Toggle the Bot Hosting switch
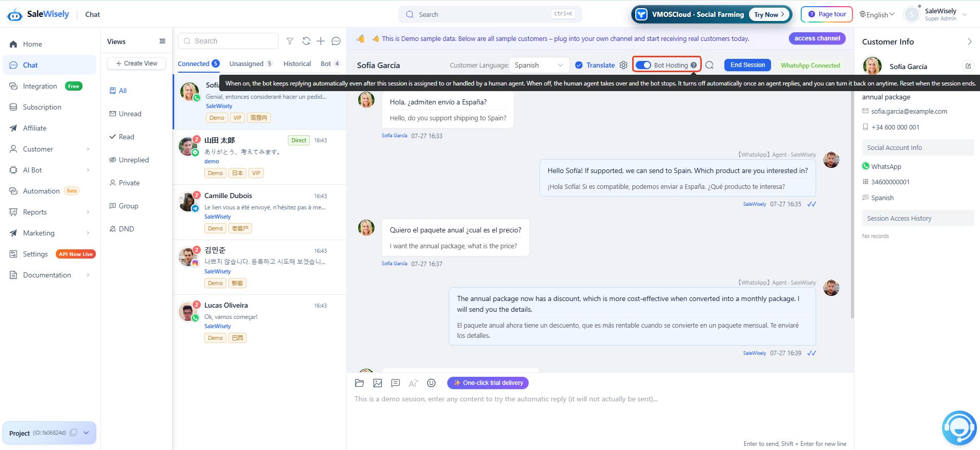The height and width of the screenshot is (450, 980). (x=643, y=65)
